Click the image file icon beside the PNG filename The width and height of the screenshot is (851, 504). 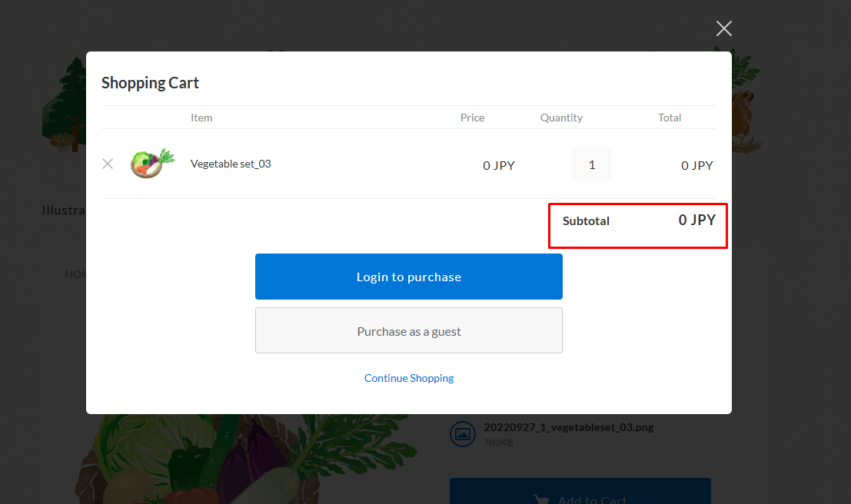click(x=463, y=433)
